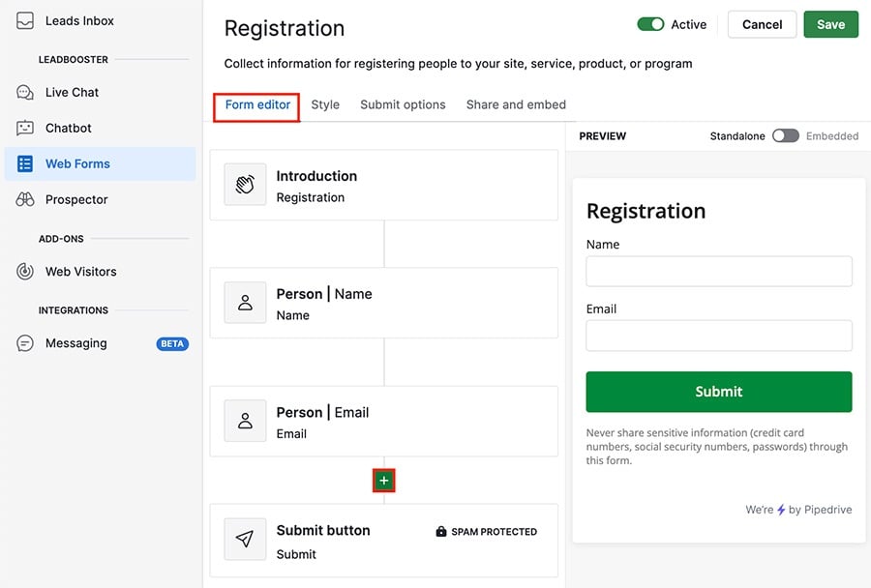Open the Chatbot section
The width and height of the screenshot is (871, 588).
(x=67, y=128)
